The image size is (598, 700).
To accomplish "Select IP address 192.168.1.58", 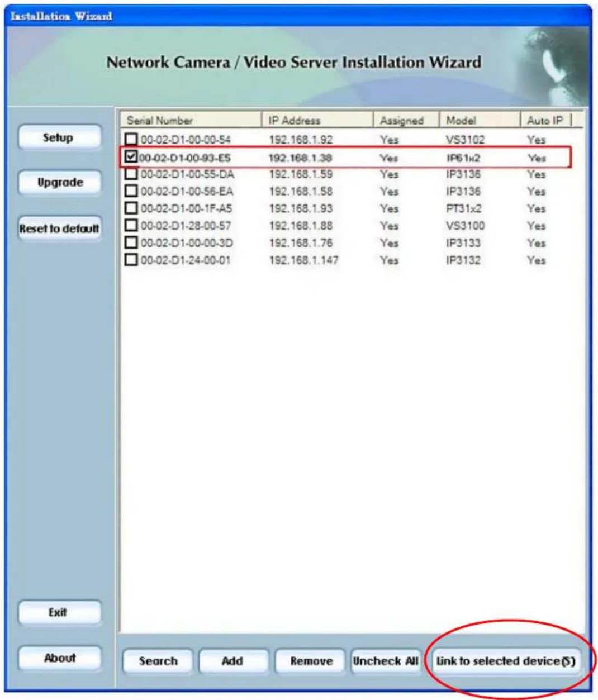I will (300, 192).
